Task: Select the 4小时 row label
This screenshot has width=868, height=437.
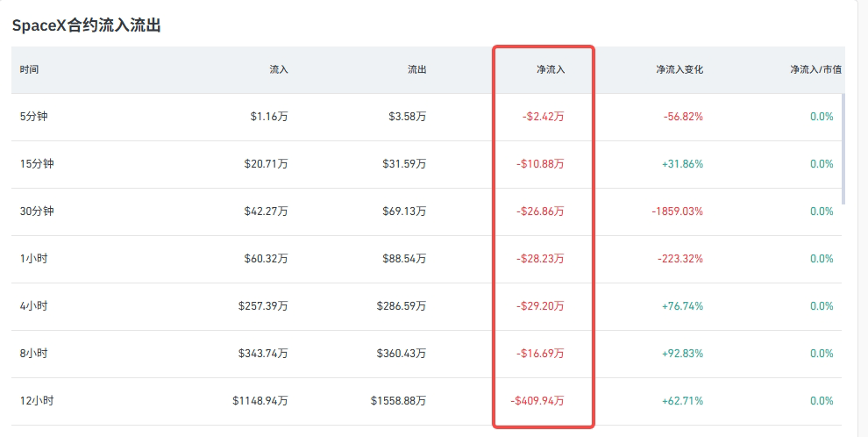Action: tap(34, 305)
